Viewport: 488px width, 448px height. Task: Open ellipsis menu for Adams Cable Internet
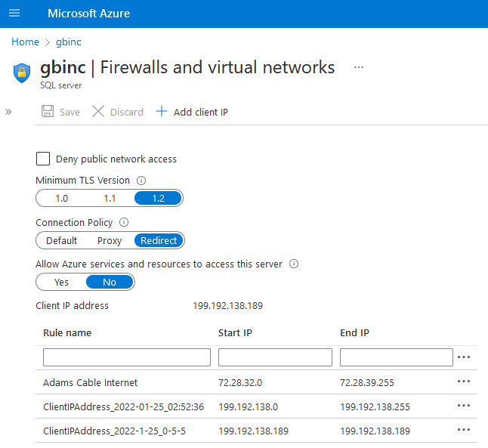[x=464, y=382]
